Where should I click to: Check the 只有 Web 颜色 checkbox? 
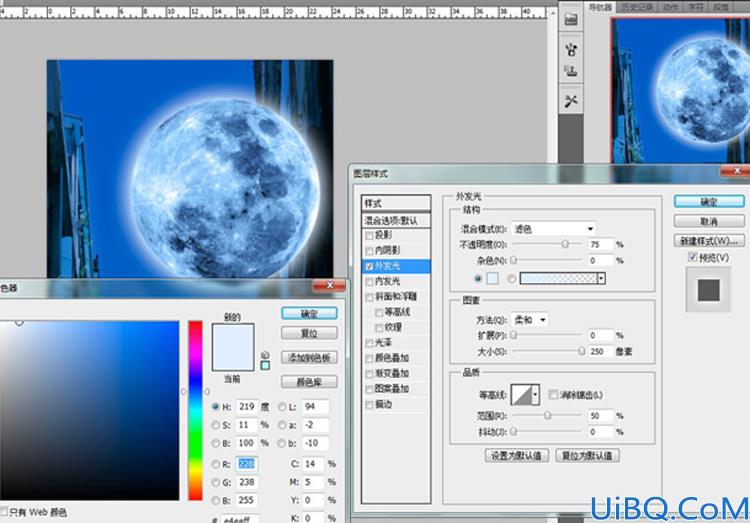pyautogui.click(x=4, y=512)
